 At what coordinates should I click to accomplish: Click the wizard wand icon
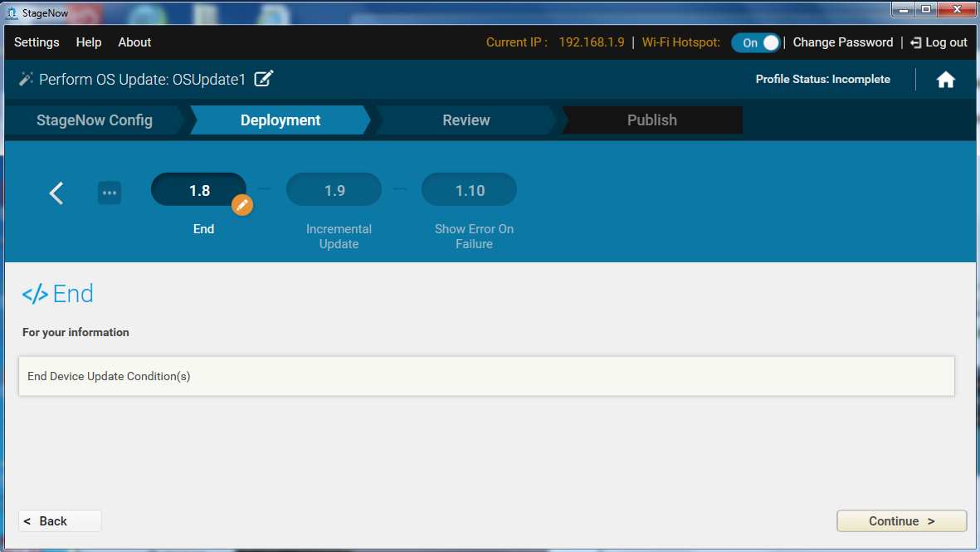26,80
